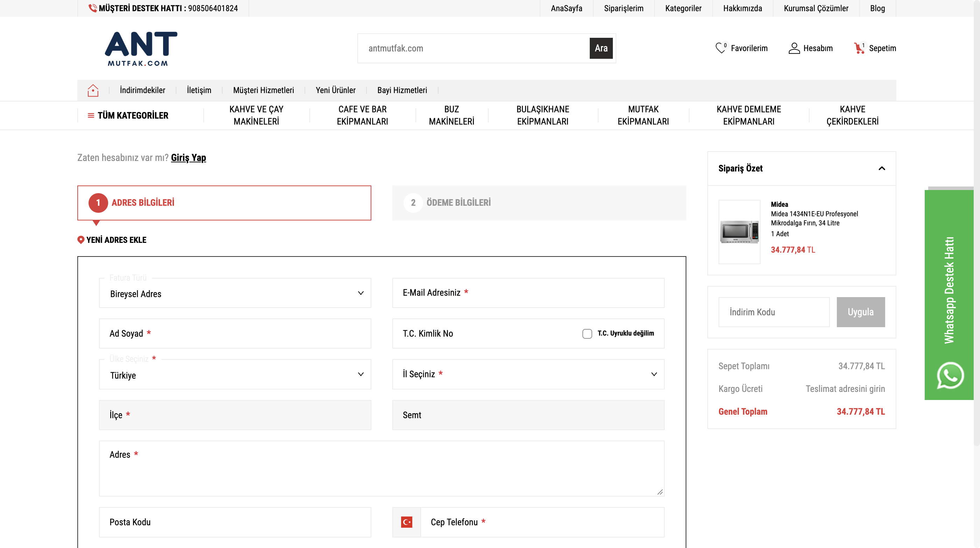Click the Midea microwave product thumbnail
This screenshot has width=980, height=548.
click(x=739, y=232)
